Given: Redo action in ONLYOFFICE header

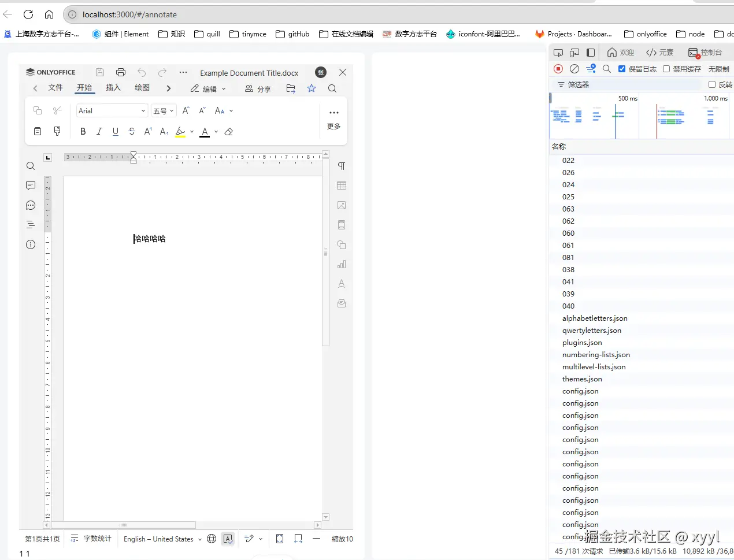Looking at the screenshot, I should (162, 72).
